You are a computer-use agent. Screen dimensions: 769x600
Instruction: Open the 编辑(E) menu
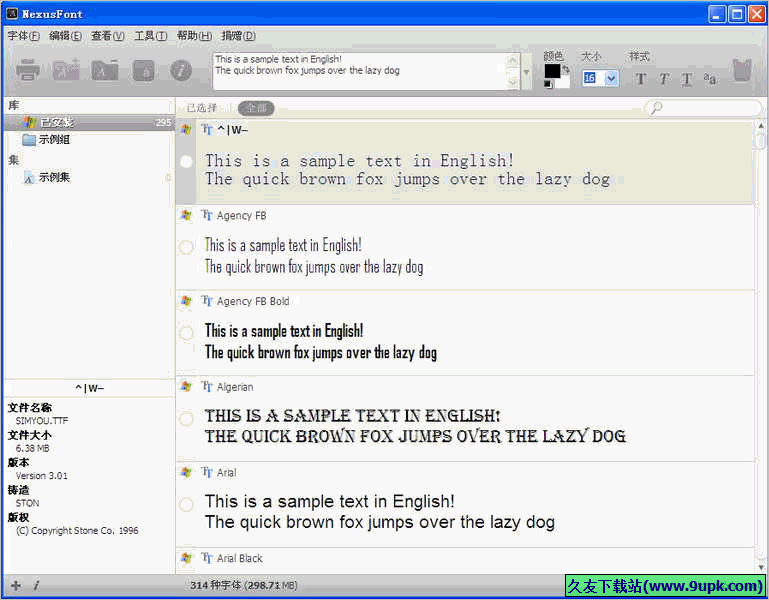(65, 36)
